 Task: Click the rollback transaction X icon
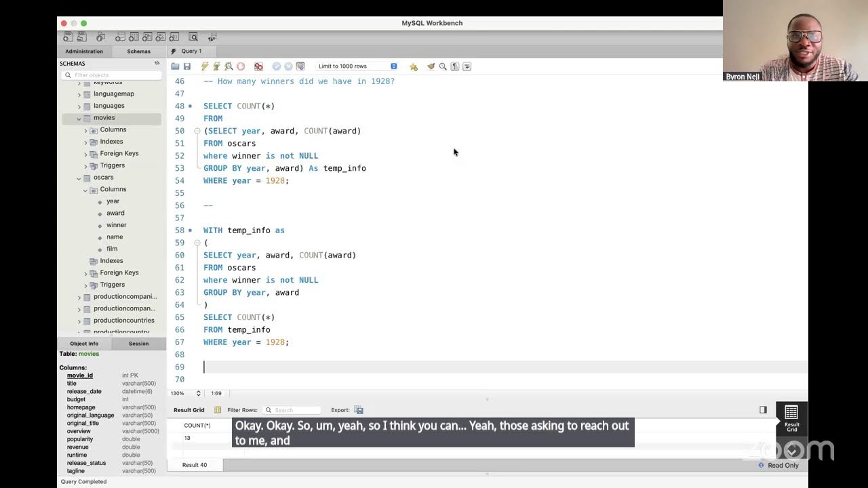coord(288,66)
